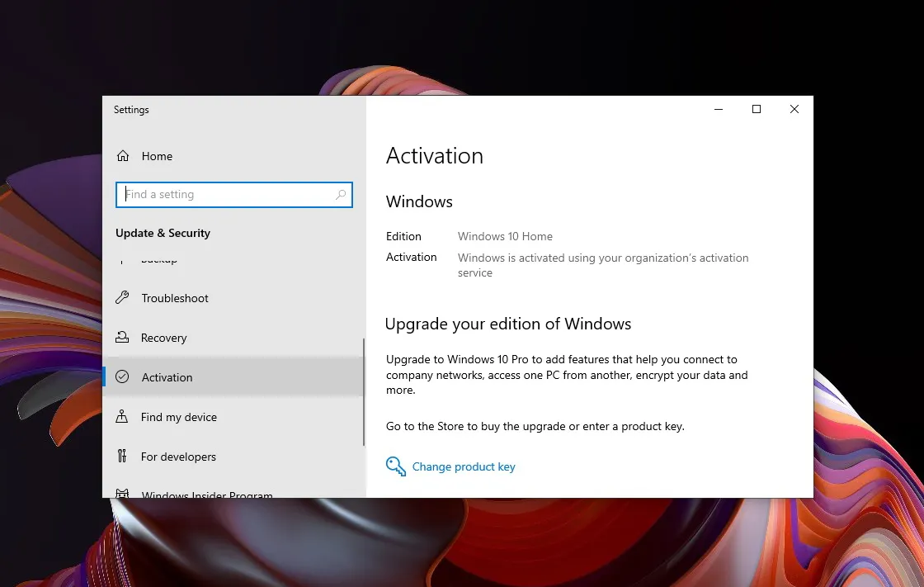
Task: Click the Recovery icon in sidebar
Action: click(x=122, y=338)
